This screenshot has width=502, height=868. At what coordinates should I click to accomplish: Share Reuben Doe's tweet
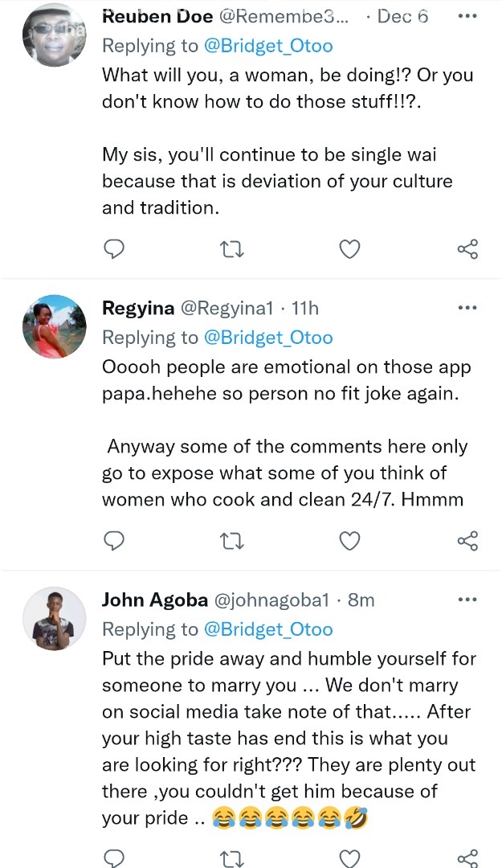point(467,249)
